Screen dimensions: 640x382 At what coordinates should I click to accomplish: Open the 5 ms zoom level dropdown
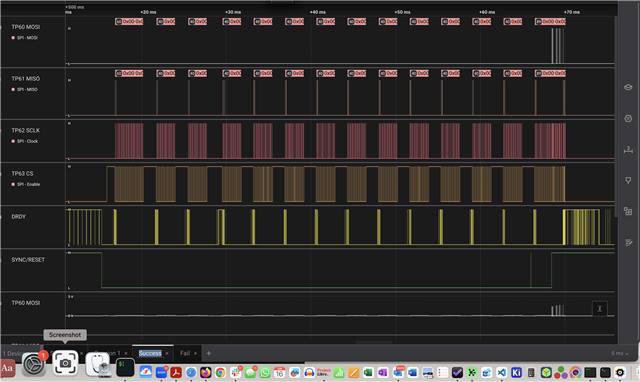coord(620,353)
